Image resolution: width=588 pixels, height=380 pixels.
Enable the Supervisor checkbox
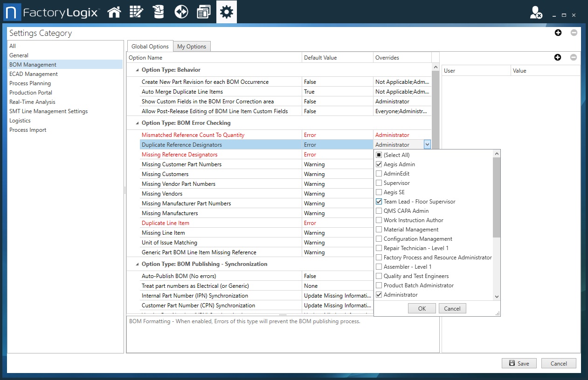click(x=380, y=183)
